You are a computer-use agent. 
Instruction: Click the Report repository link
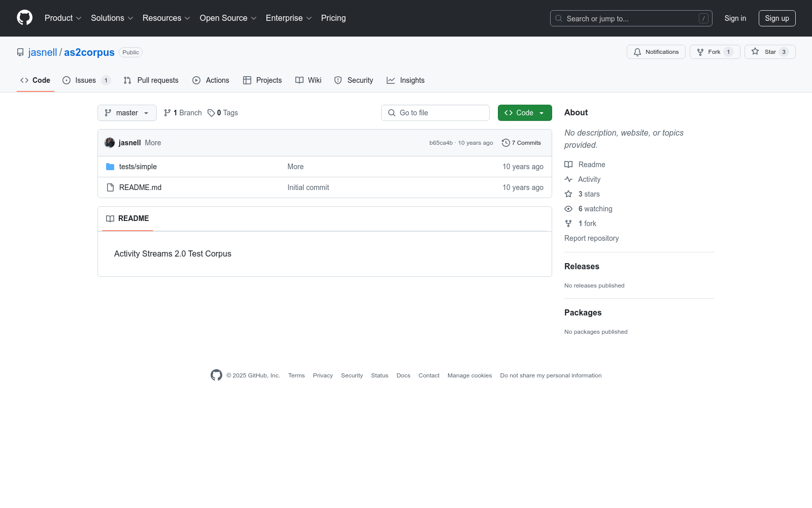591,238
